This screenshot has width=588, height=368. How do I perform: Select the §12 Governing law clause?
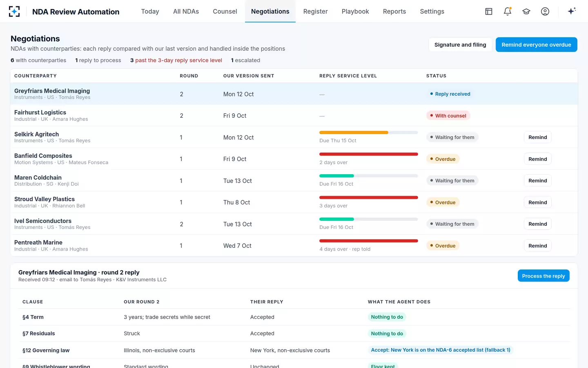pyautogui.click(x=46, y=350)
